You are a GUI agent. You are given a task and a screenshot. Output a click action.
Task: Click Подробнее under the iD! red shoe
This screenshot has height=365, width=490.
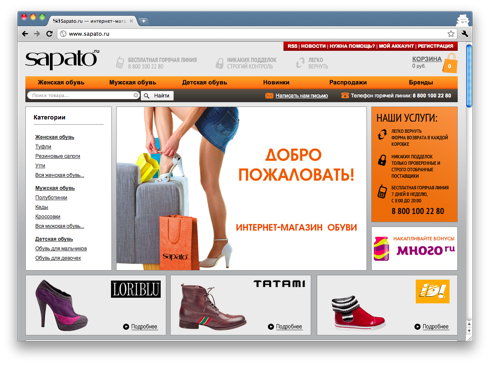pos(436,327)
